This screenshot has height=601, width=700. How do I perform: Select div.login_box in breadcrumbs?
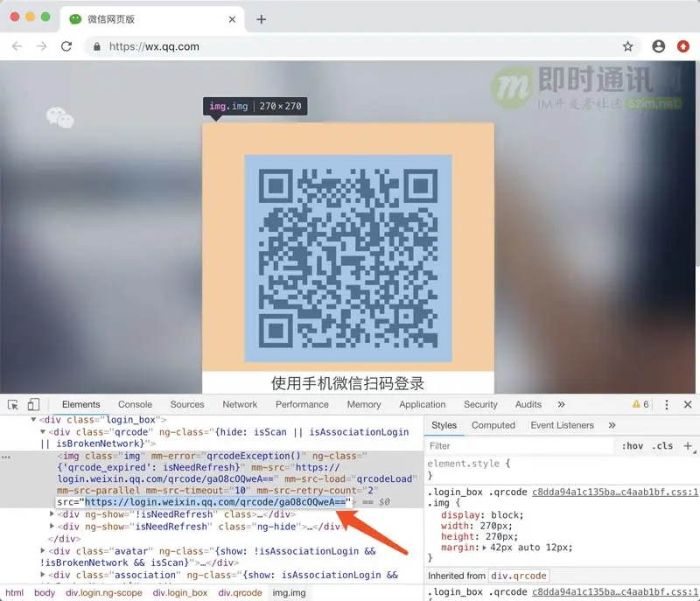[180, 592]
